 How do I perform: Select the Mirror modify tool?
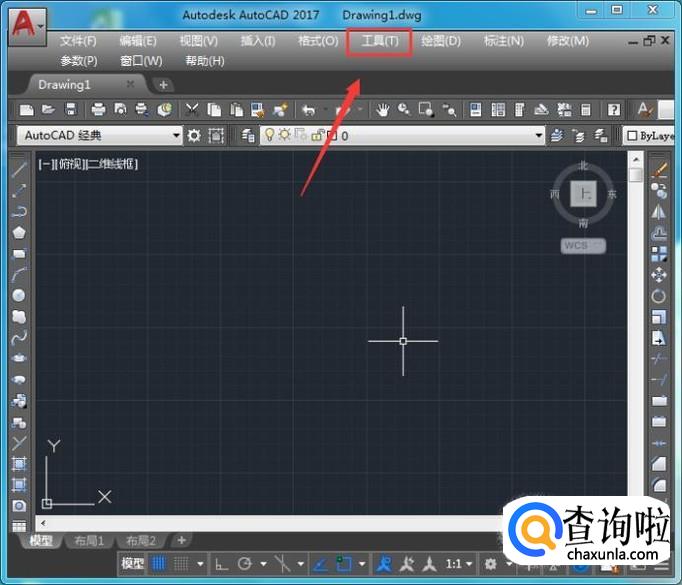(659, 212)
